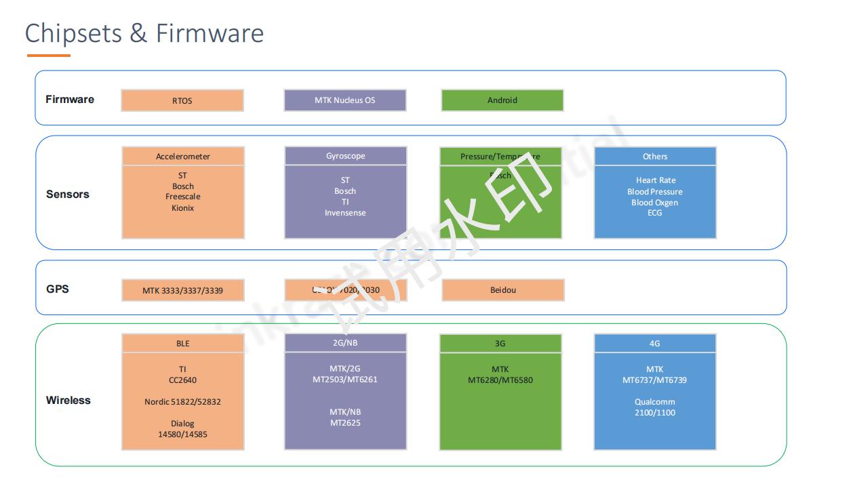Select the "BLE" header
The width and height of the screenshot is (868, 488).
[x=183, y=343]
